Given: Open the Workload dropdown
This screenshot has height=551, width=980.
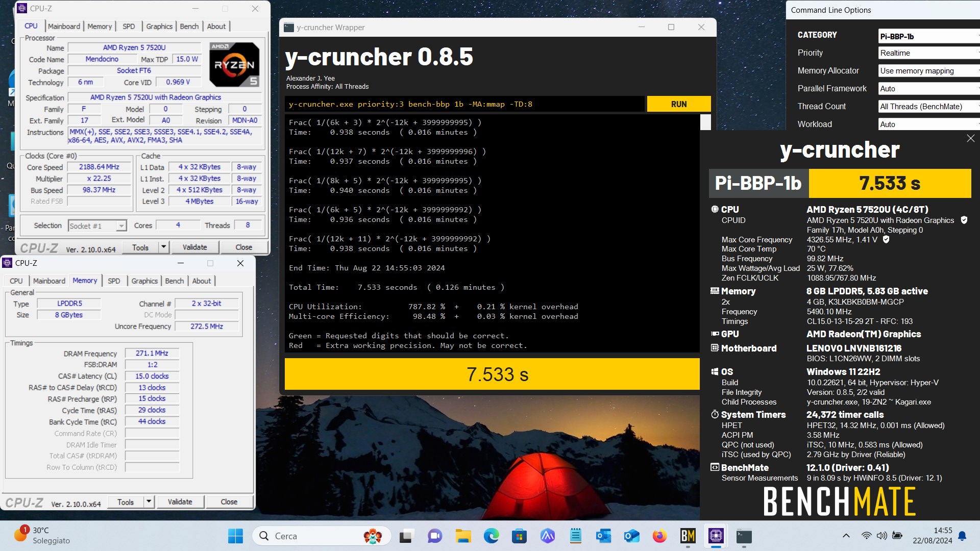Looking at the screenshot, I should pos(929,124).
